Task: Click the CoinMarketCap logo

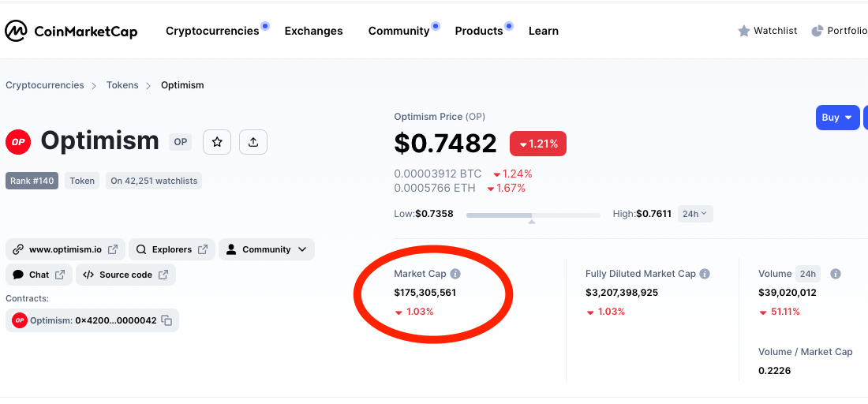Action: click(x=72, y=31)
